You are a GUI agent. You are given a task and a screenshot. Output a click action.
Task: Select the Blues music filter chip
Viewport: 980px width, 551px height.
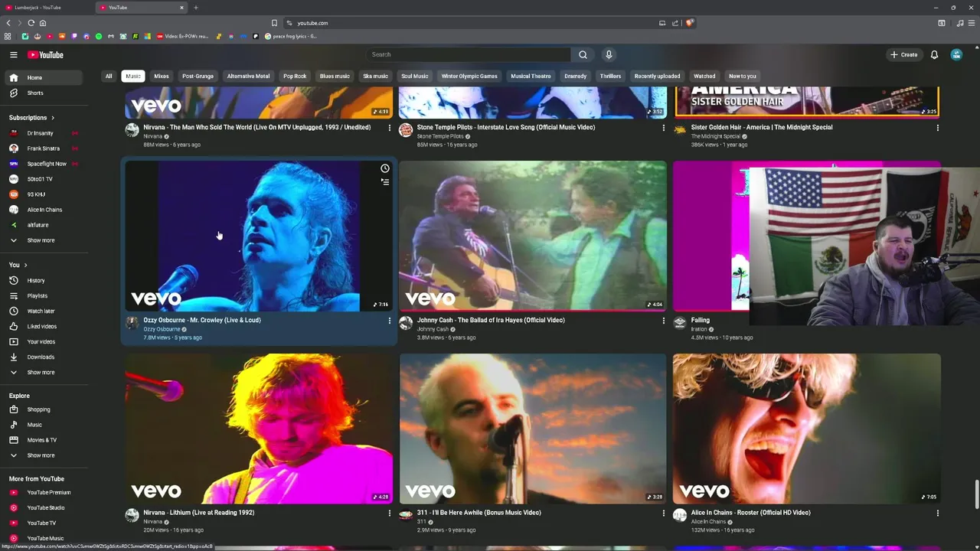coord(335,76)
